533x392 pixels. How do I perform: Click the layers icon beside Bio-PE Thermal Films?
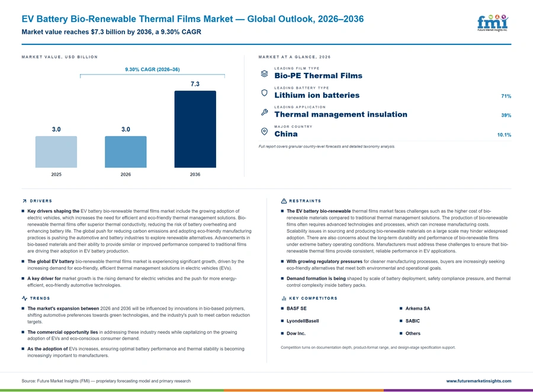coord(264,73)
